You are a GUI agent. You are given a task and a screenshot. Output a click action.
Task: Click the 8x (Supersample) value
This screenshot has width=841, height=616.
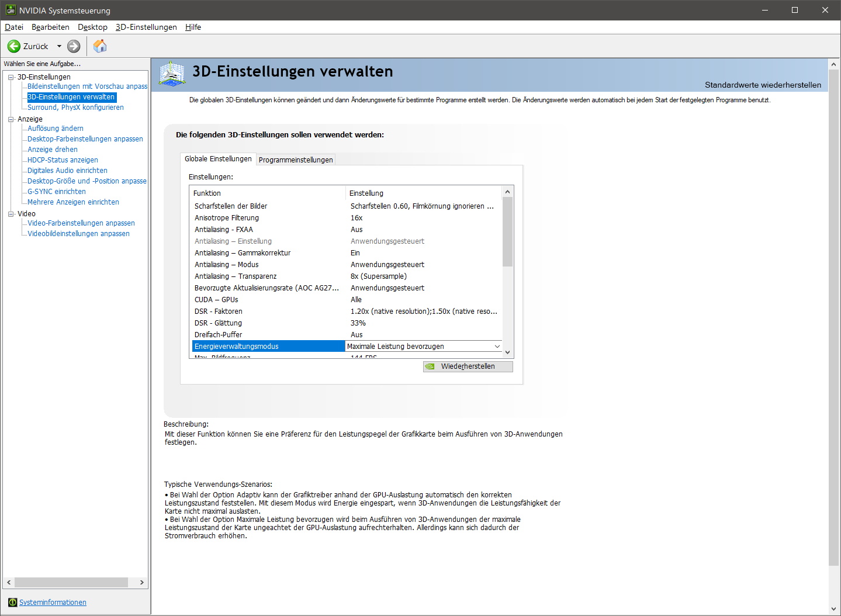tap(379, 276)
